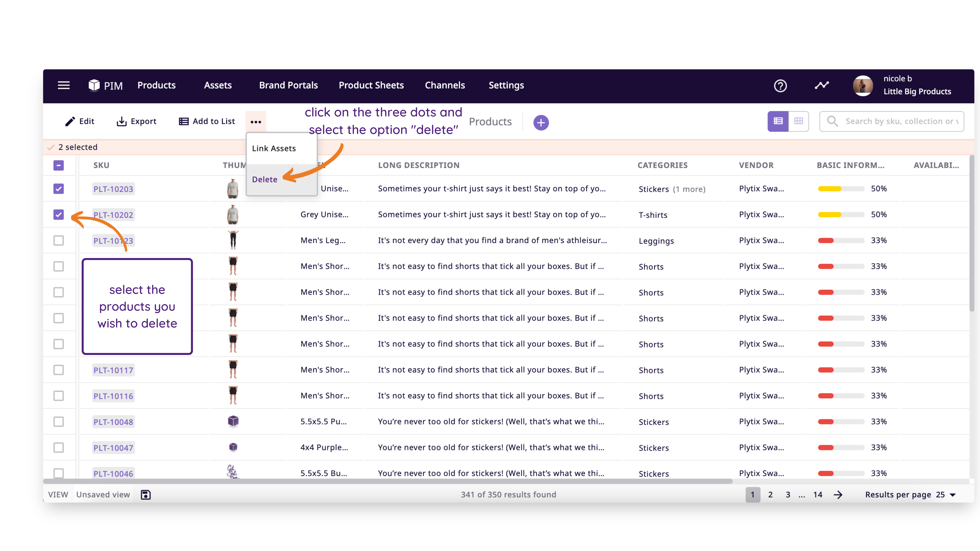
Task: Open the Assets nav item
Action: (x=218, y=85)
